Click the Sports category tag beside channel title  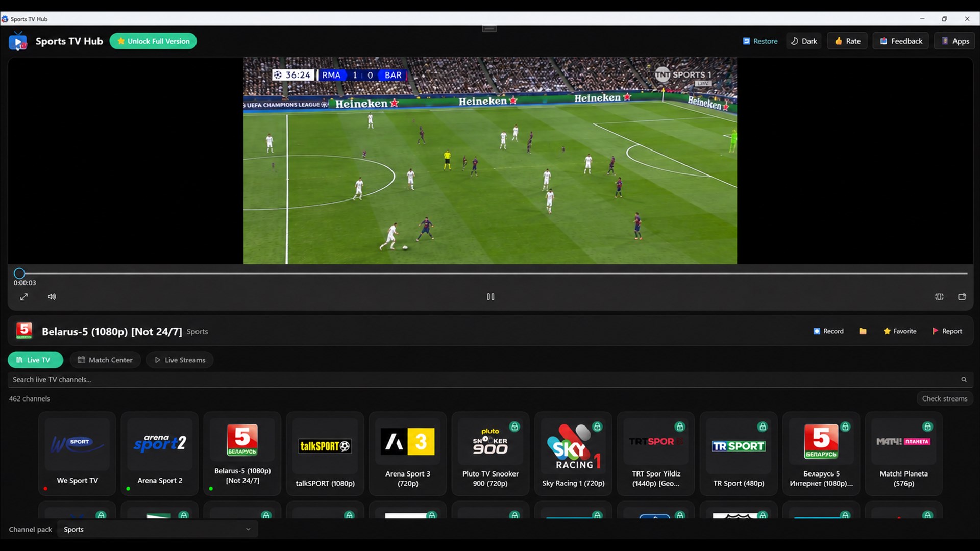click(x=197, y=332)
